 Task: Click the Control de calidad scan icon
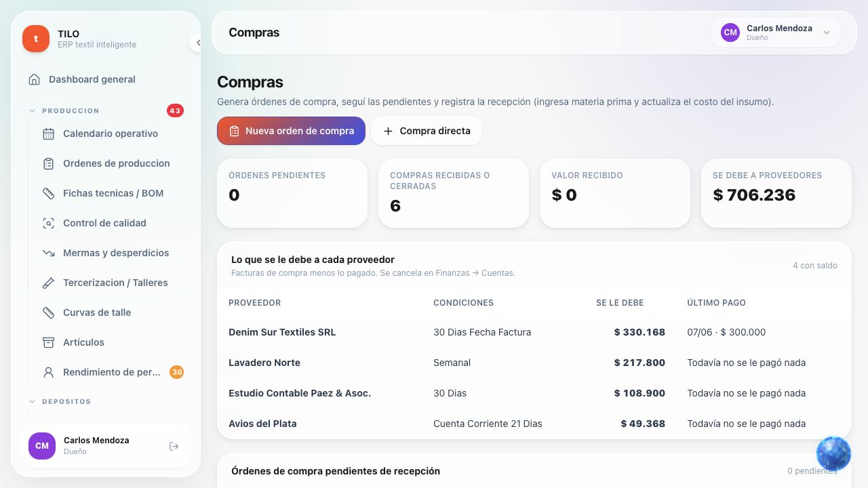click(48, 223)
